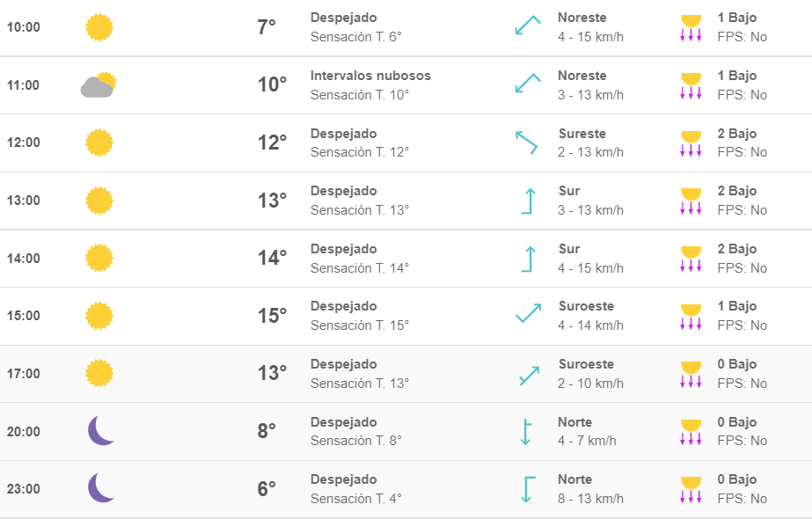This screenshot has height=519, width=812.
Task: Click the cloudy sun icon at 11:00
Action: click(99, 85)
